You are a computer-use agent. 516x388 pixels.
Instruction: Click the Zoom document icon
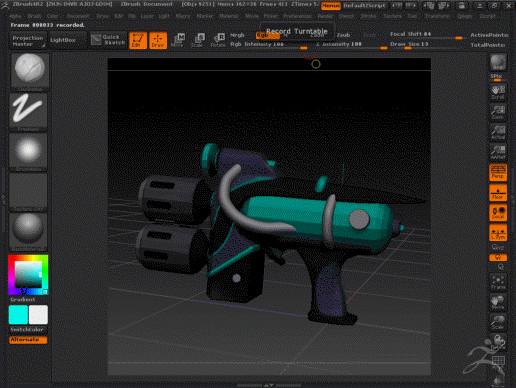[x=498, y=112]
